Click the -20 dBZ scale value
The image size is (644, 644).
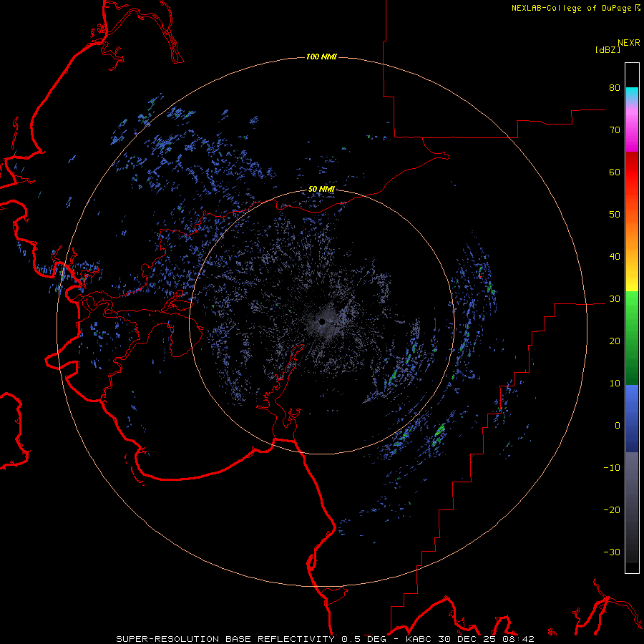click(x=612, y=509)
